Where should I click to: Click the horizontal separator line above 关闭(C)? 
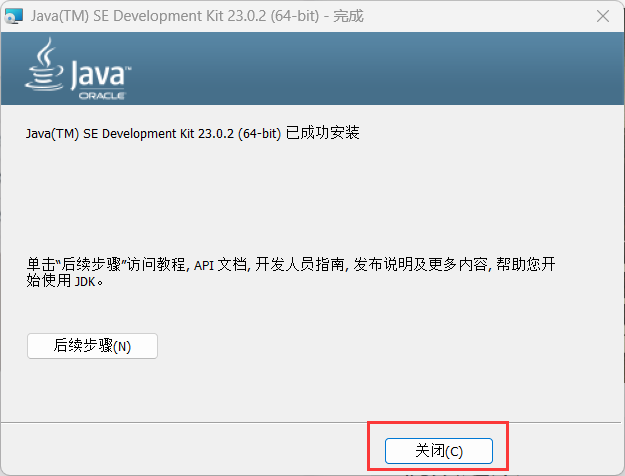312,422
